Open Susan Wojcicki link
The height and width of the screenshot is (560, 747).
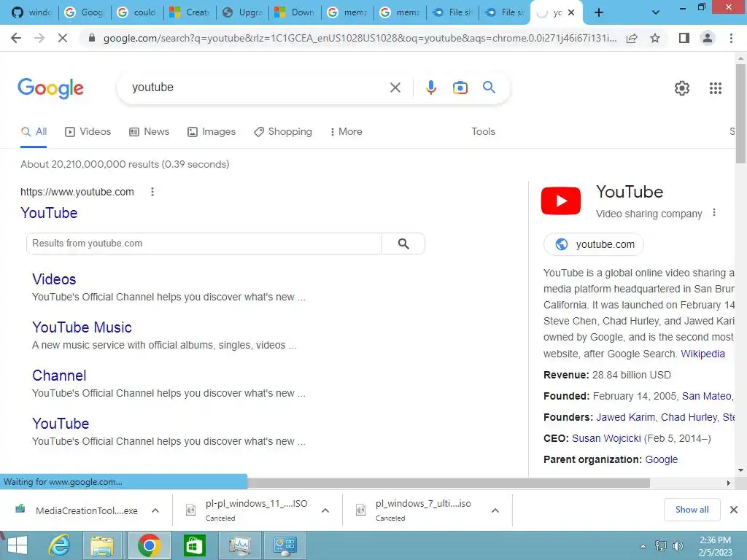606,438
